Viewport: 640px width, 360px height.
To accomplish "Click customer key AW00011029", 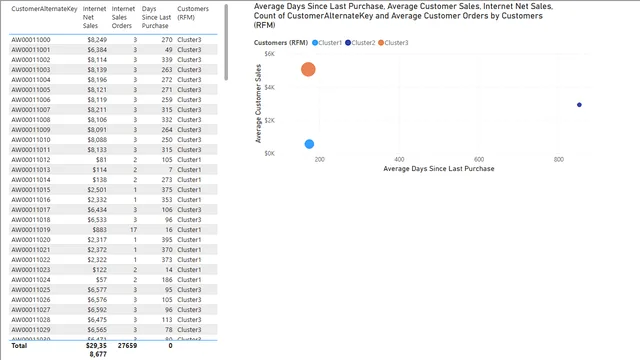I will (31, 330).
